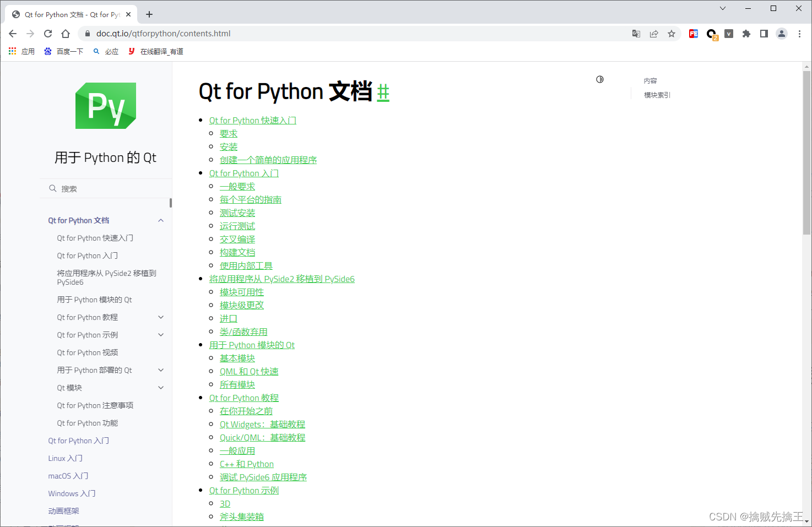Open the 安装 link
The height and width of the screenshot is (527, 812).
[229, 146]
